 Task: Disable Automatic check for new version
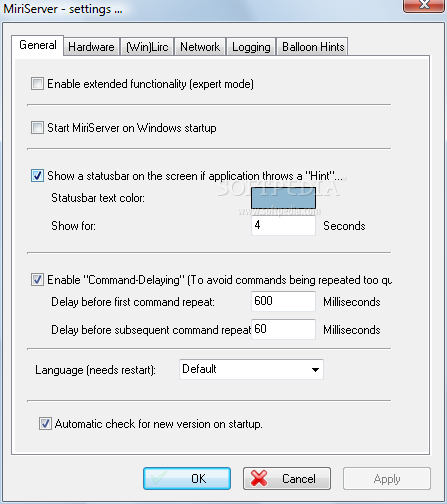[45, 424]
